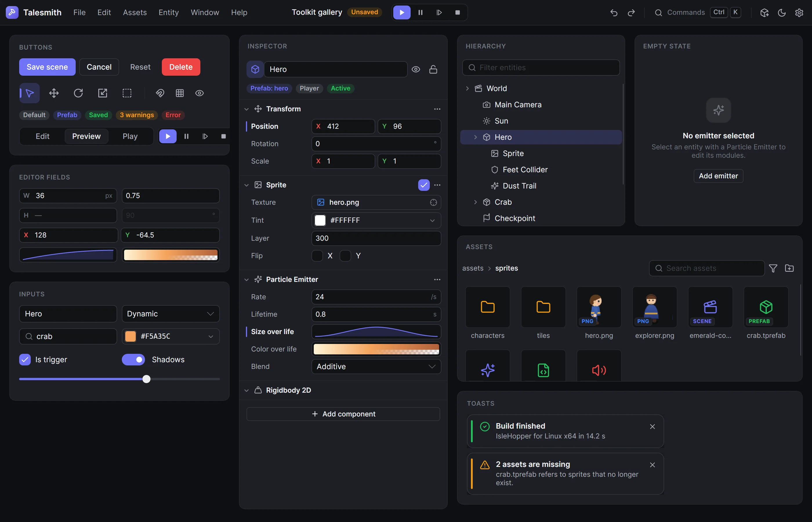Click the undo arrow in top bar
Screen dimensions: 812x522
614,12
